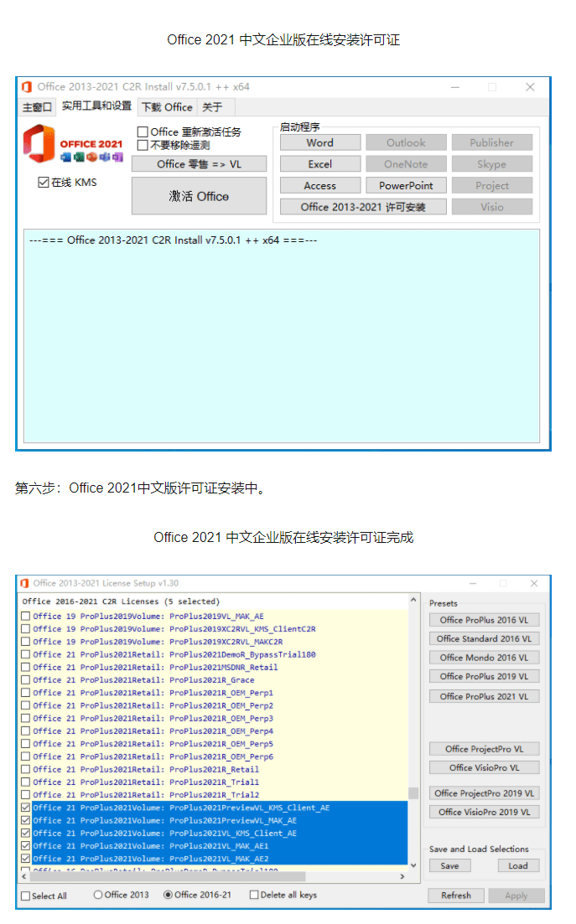The image size is (576, 924).
Task: Select the ProPlus2021VL_KMS_Client_AE row text
Action: pyautogui.click(x=164, y=834)
